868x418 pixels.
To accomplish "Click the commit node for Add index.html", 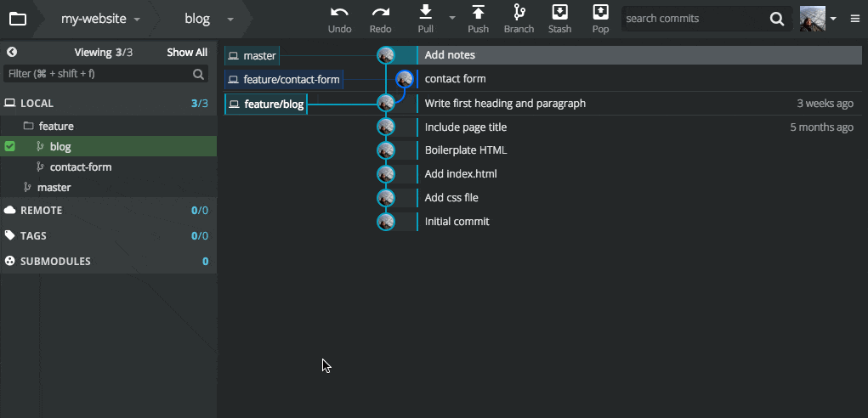I will pos(386,174).
